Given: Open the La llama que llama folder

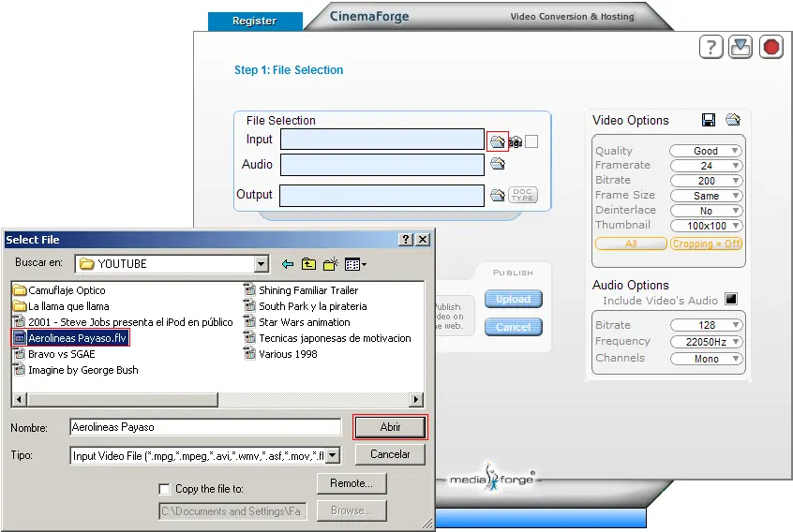Looking at the screenshot, I should [x=61, y=306].
